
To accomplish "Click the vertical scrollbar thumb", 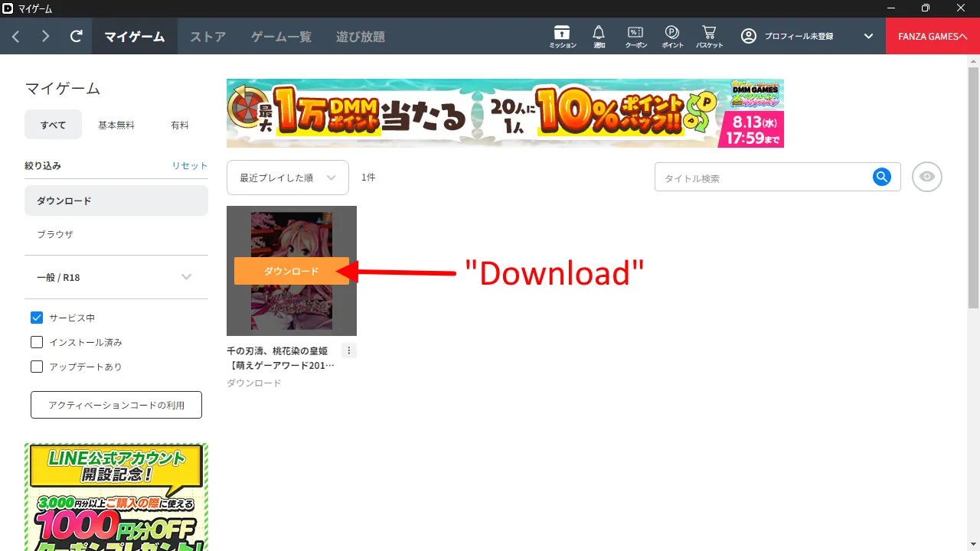I will point(973,187).
